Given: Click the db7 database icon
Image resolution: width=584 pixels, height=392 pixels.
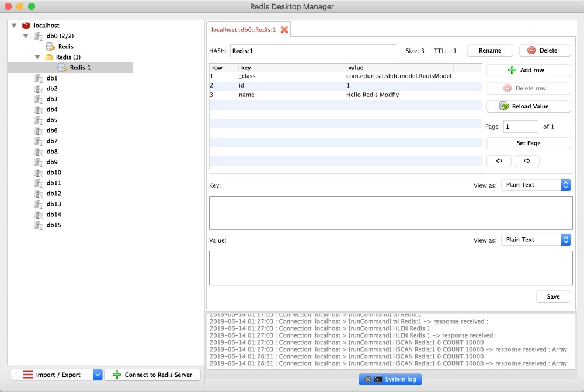Looking at the screenshot, I should point(39,141).
